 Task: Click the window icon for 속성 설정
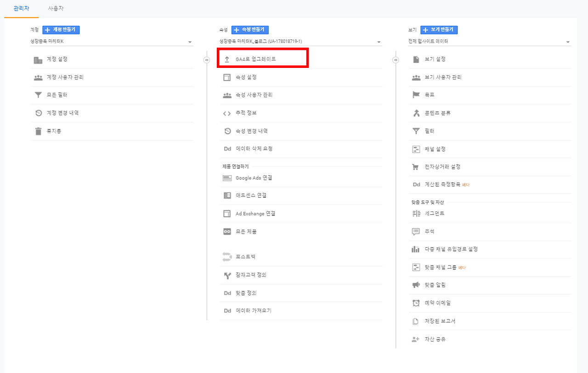(227, 77)
